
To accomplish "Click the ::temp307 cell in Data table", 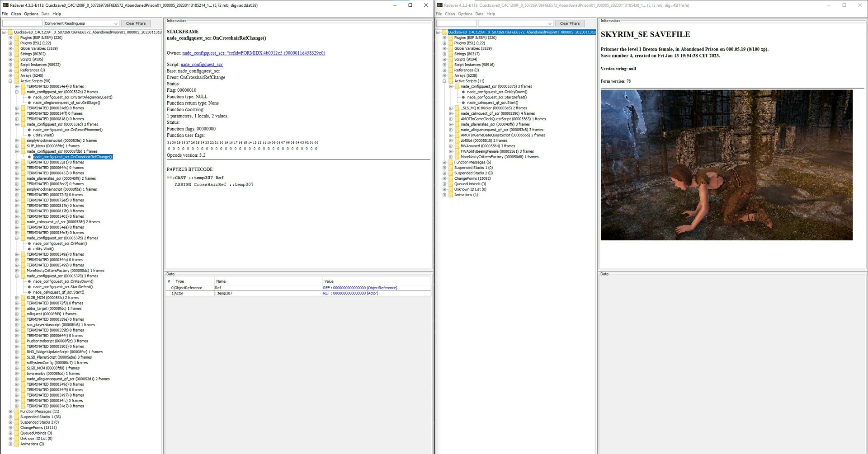I will tap(268, 293).
